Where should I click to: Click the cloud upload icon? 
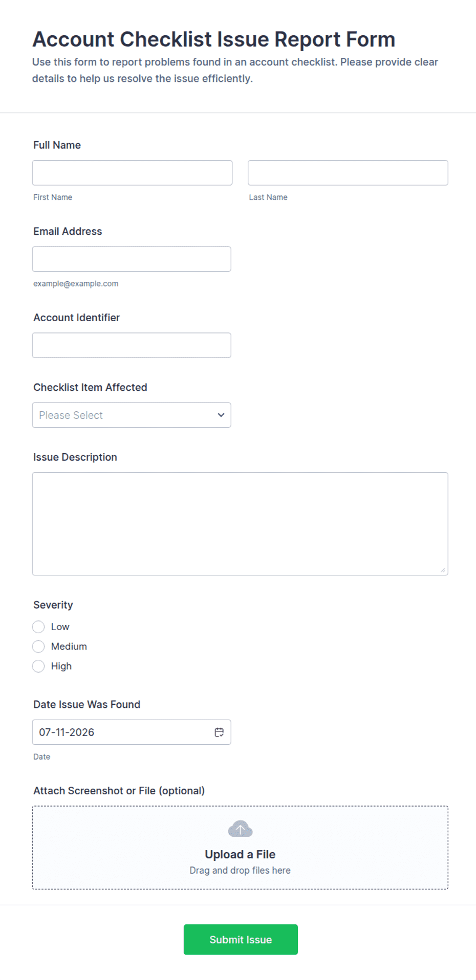pyautogui.click(x=240, y=829)
